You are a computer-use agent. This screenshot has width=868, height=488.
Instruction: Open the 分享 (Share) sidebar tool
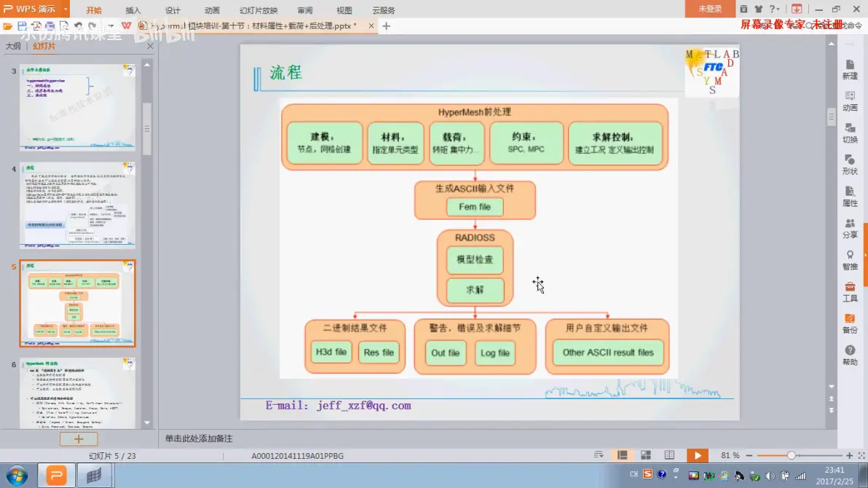(850, 228)
